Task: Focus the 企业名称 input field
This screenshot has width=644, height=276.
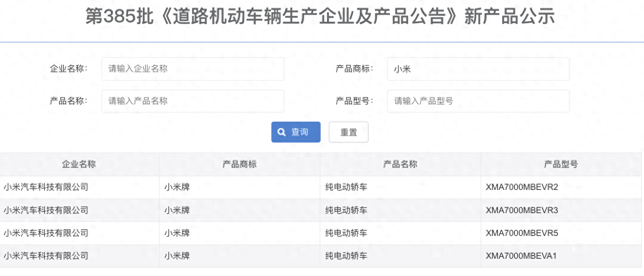Action: pos(192,69)
